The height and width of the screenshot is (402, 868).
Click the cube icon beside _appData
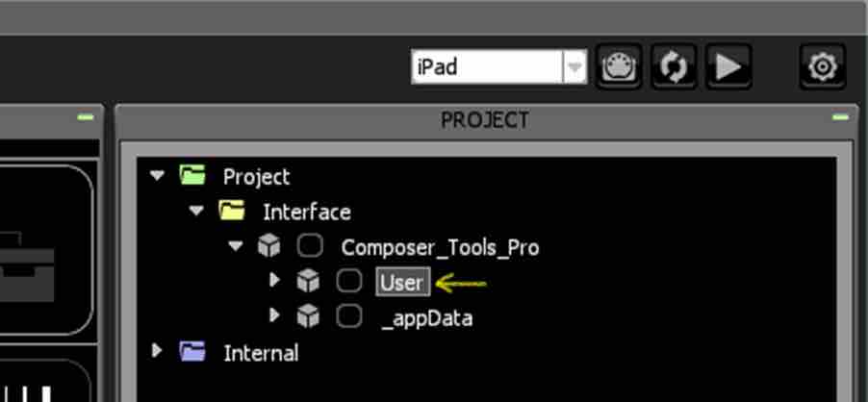[308, 316]
